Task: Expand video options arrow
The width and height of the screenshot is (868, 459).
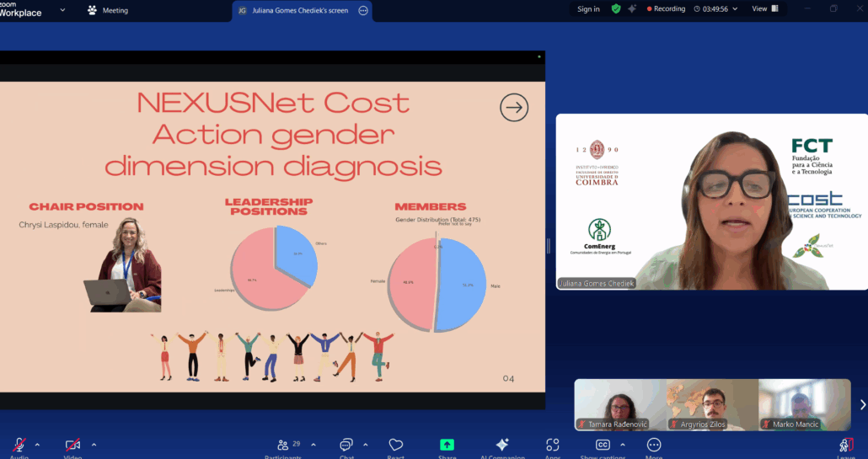Action: coord(94,445)
